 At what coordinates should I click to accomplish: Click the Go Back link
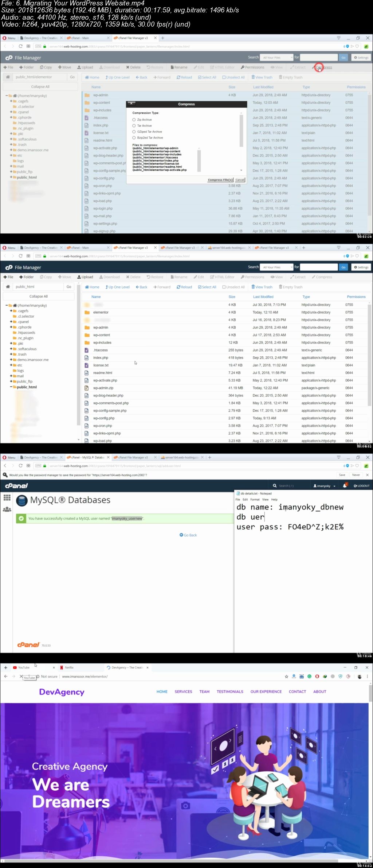point(188,535)
